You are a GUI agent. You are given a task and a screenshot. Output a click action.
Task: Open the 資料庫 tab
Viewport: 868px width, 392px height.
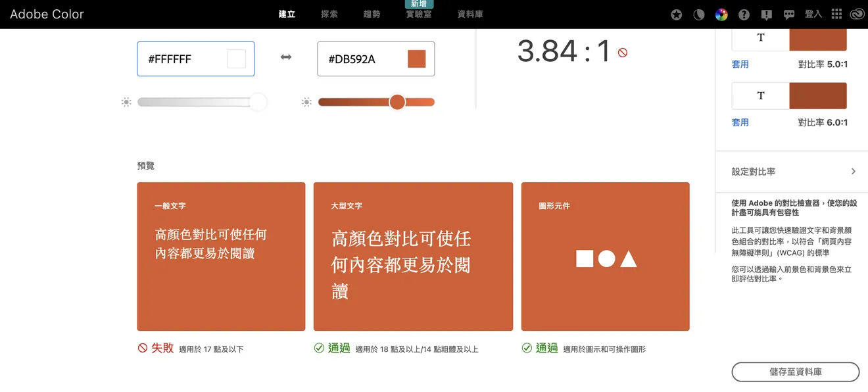pyautogui.click(x=470, y=14)
